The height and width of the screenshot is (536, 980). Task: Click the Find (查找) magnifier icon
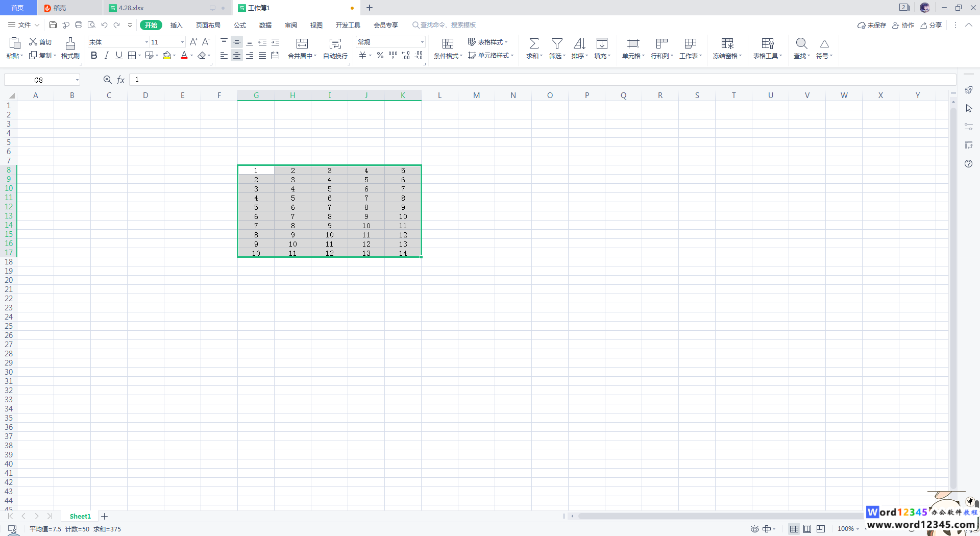point(801,43)
